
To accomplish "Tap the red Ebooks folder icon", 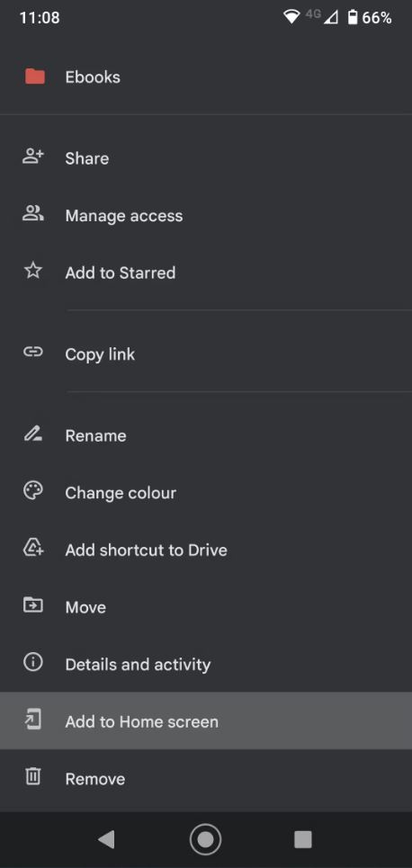I will click(x=35, y=76).
